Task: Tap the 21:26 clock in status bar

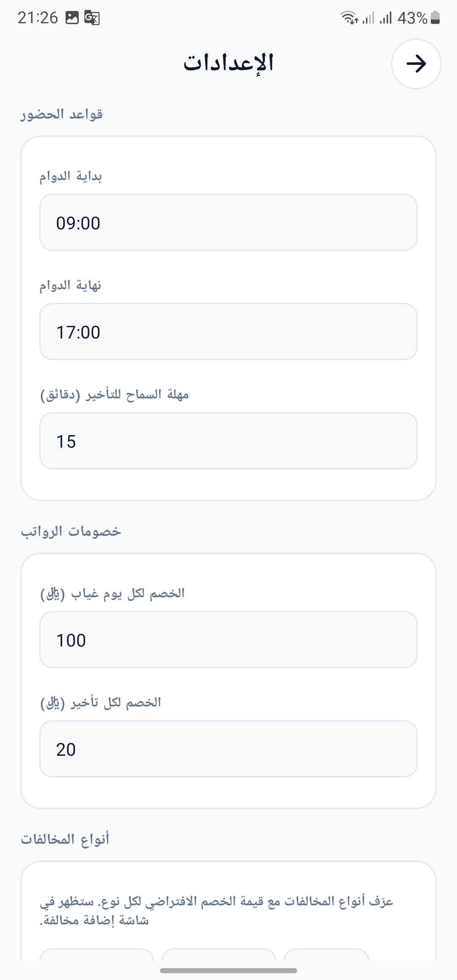Action: point(38,18)
